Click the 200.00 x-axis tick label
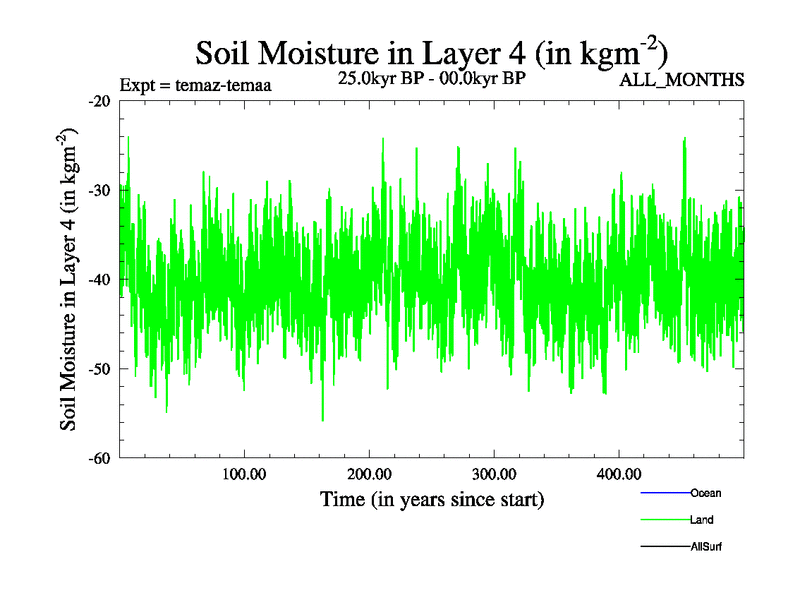 (369, 474)
